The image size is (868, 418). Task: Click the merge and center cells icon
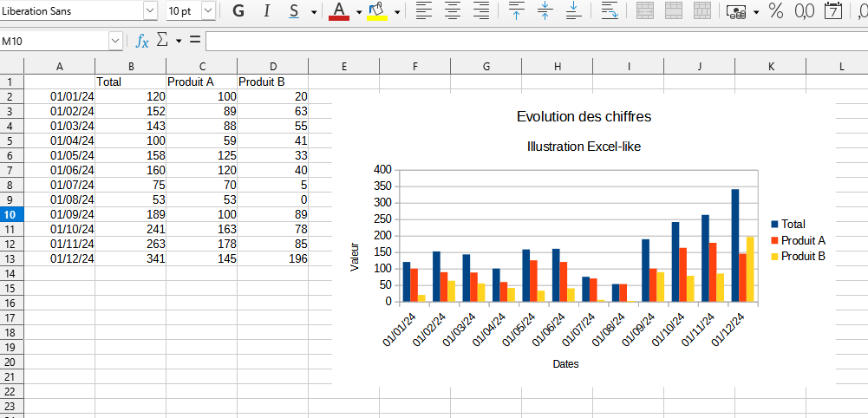tap(645, 11)
